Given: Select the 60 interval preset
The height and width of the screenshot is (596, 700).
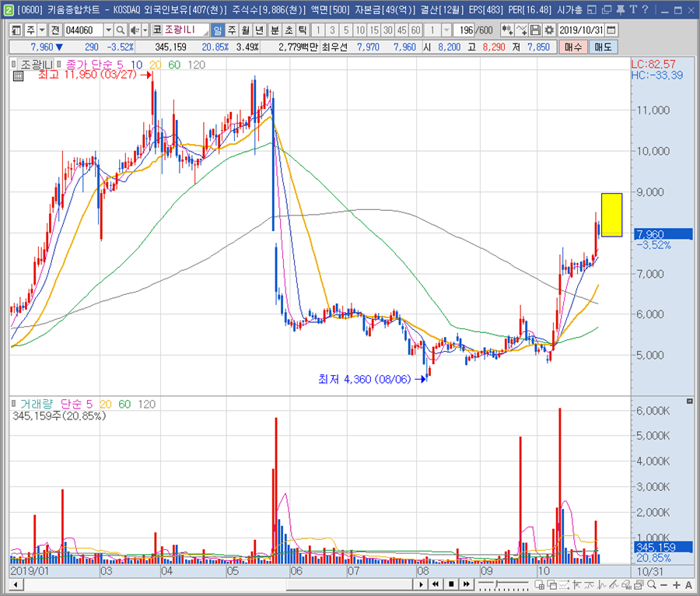Looking at the screenshot, I should [415, 30].
